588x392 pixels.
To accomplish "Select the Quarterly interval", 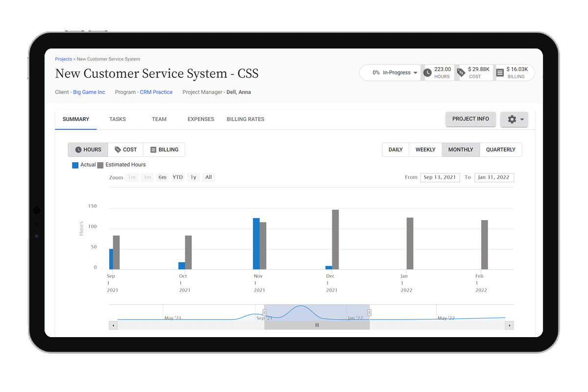I will pos(501,150).
